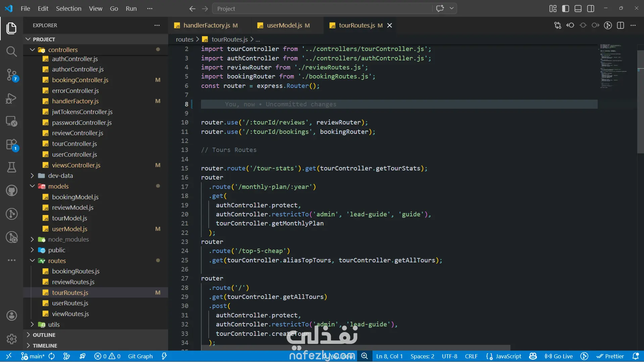Close the tourRoutes.js tab
Viewport: 644px width, 362px height.
[x=390, y=25]
